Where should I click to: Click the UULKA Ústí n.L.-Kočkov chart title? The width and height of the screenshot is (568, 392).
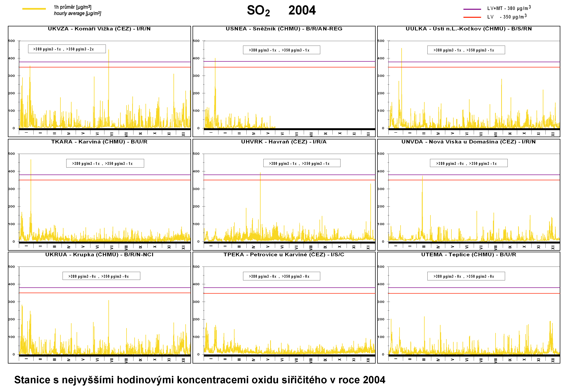(x=468, y=29)
